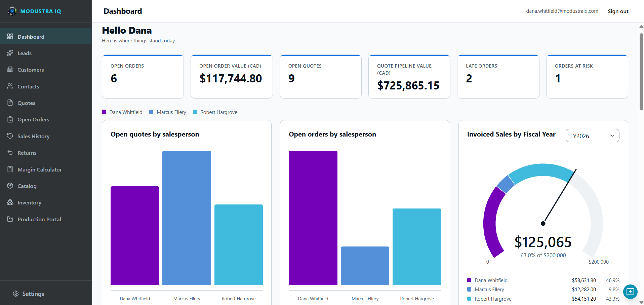Viewport: 644px width, 305px height.
Task: Click Marcus Ellery's bar in open quotes chart
Action: click(x=187, y=218)
